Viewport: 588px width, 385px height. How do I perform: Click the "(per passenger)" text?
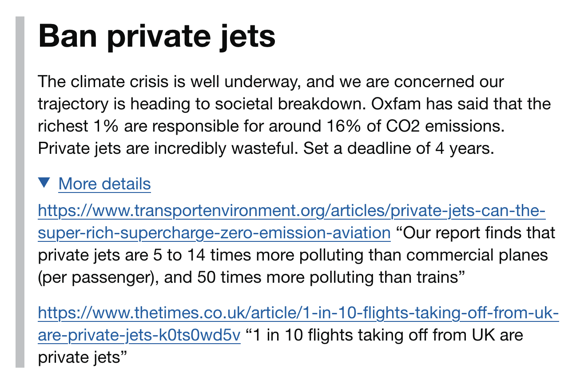coord(97,277)
